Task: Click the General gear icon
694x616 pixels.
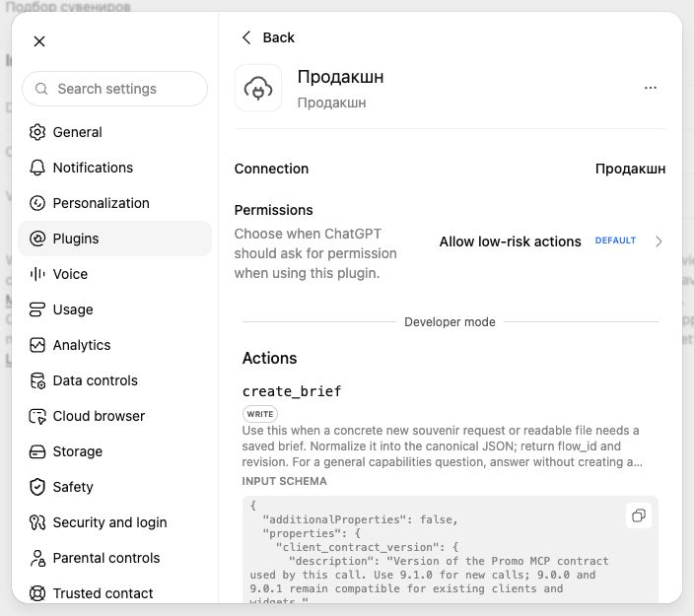Action: pos(37,132)
